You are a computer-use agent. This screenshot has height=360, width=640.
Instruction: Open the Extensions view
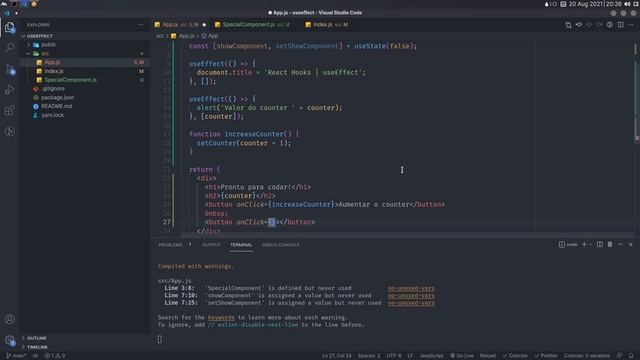pos(9,111)
